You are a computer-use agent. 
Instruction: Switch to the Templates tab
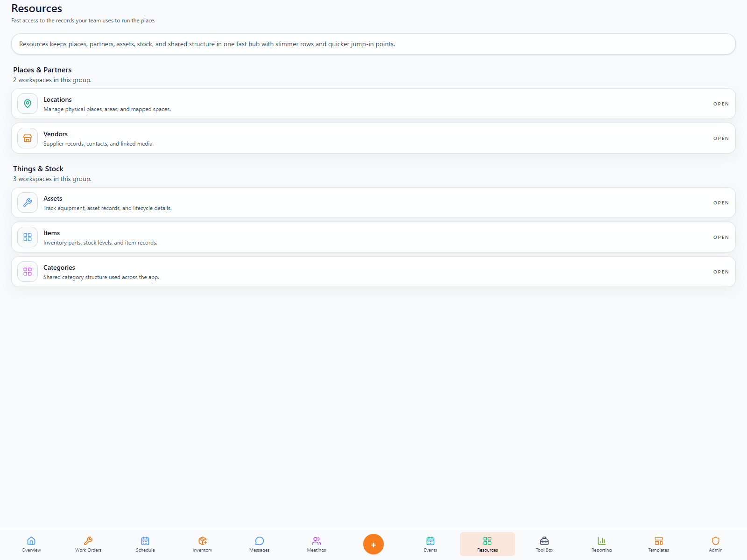click(658, 544)
